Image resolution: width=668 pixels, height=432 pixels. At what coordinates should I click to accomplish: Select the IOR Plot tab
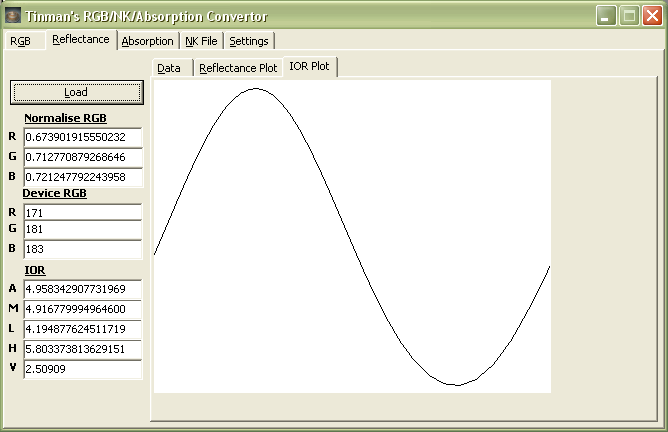click(310, 67)
